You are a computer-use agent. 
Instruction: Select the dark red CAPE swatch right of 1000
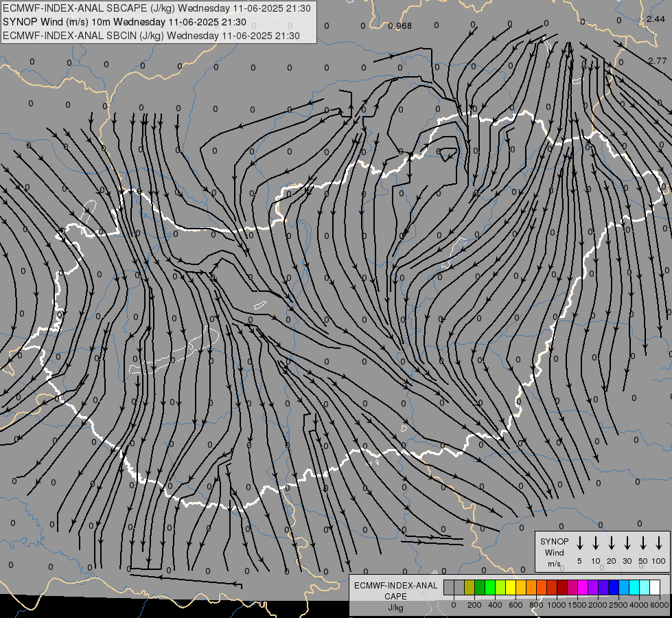coord(562,587)
